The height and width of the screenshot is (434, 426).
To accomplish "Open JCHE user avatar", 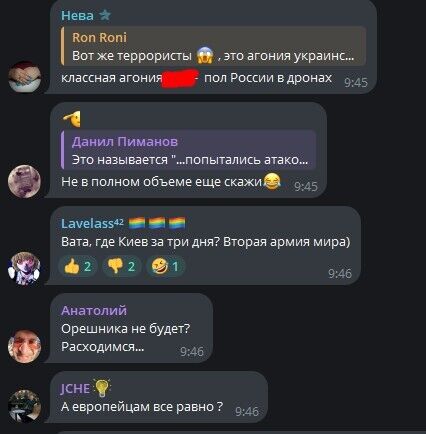I will [x=24, y=406].
